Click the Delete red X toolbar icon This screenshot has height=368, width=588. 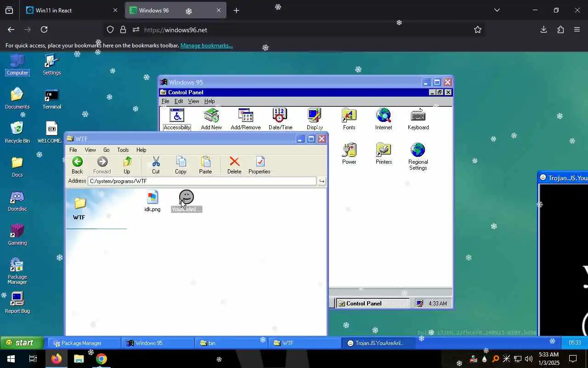coord(234,165)
